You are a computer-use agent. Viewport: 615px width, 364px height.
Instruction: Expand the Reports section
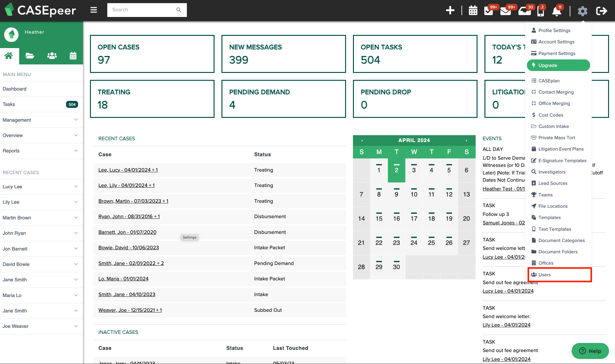[x=41, y=151]
